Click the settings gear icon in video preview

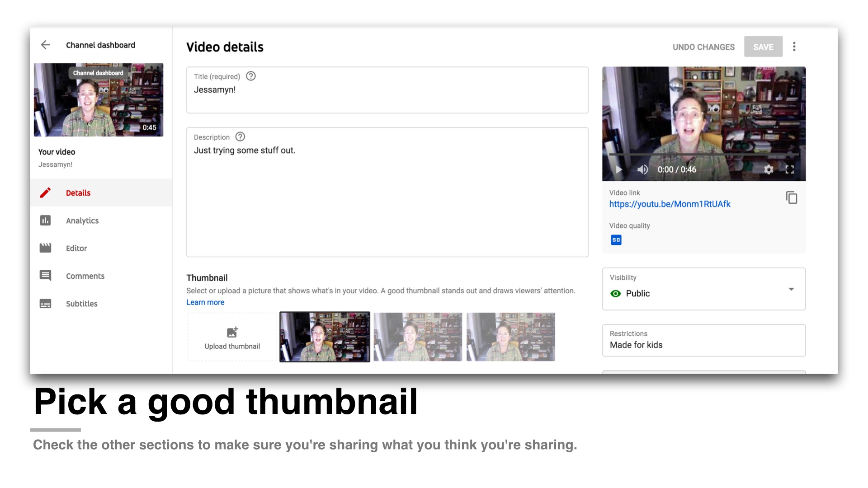click(769, 169)
